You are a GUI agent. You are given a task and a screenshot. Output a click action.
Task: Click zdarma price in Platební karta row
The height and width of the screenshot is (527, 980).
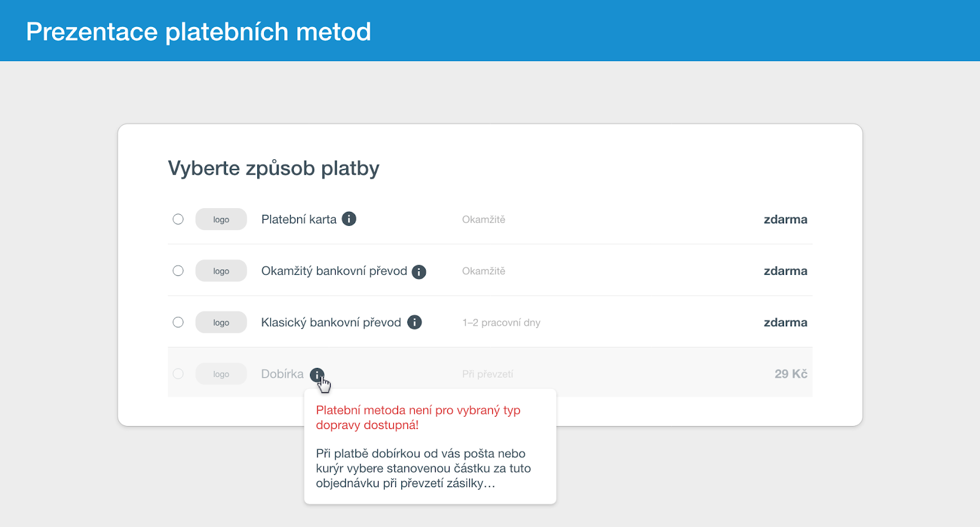(785, 219)
